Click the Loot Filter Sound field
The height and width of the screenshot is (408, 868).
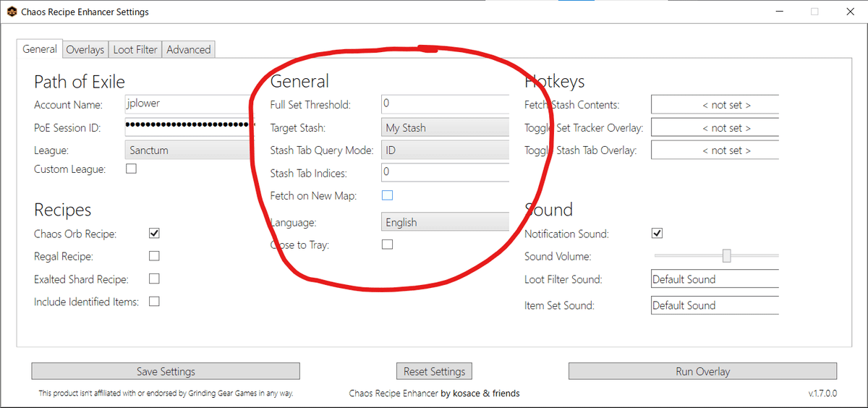click(x=715, y=279)
